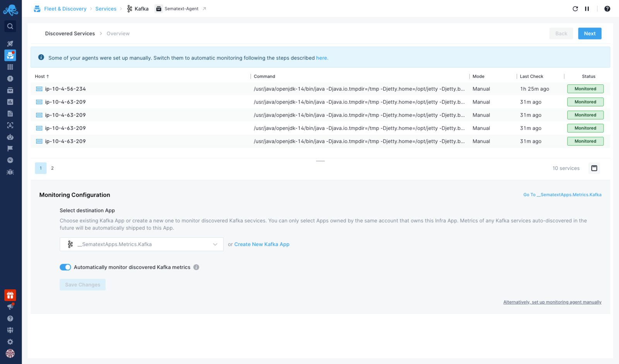
Task: Select the Kafka breadcrumb item
Action: [x=138, y=9]
